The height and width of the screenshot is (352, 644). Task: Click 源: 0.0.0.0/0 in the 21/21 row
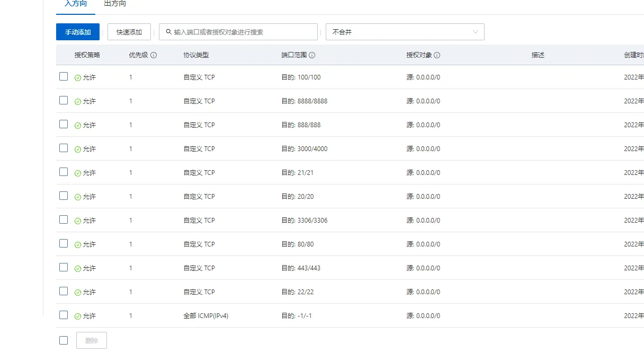coord(423,173)
